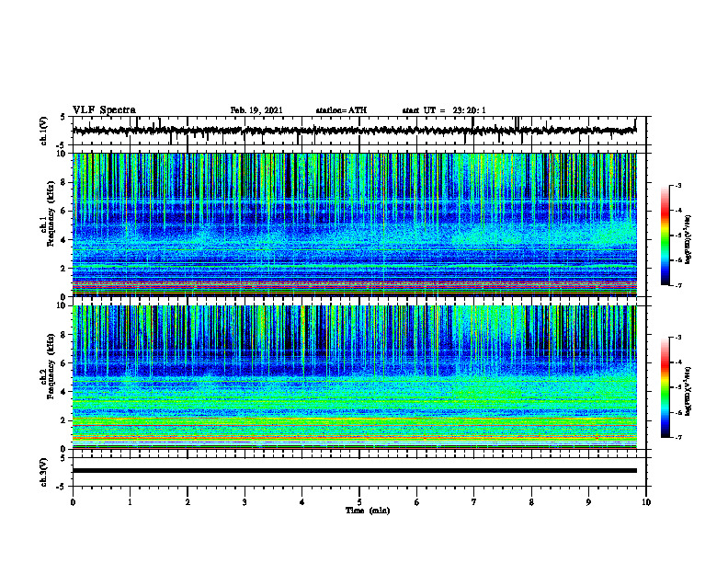The image size is (728, 563).
Task: Click the "8" tick on the Time axis
Action: click(531, 502)
